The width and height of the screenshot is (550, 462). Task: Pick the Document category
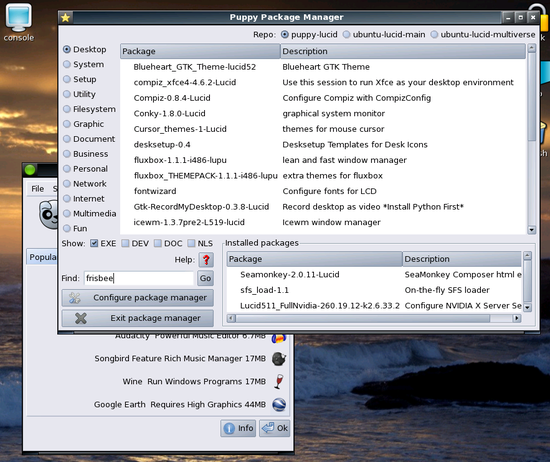pos(89,139)
